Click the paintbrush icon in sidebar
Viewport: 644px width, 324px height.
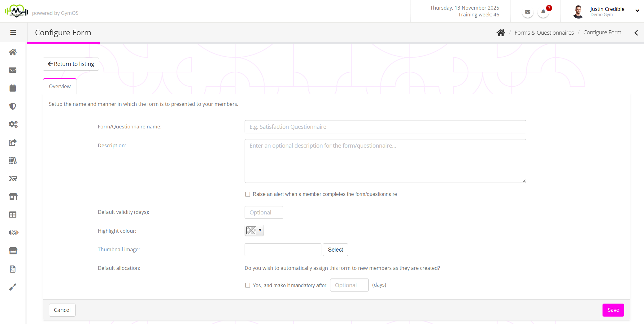(13, 287)
